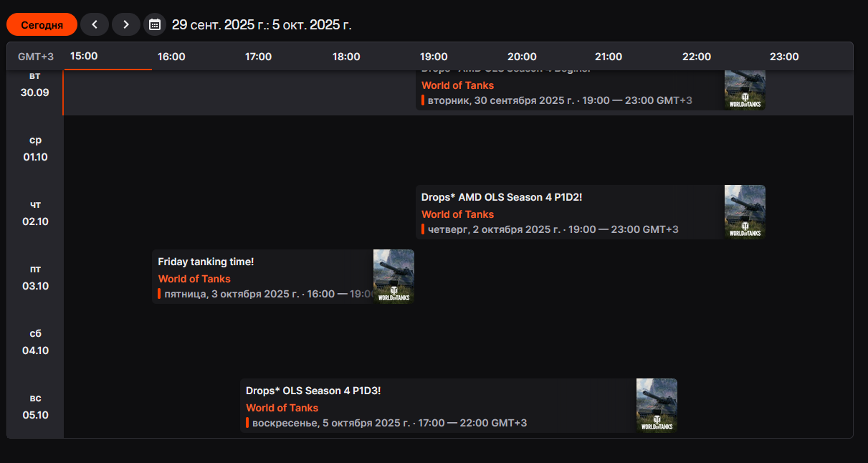Select the чт 02.10 day row label

(x=36, y=213)
